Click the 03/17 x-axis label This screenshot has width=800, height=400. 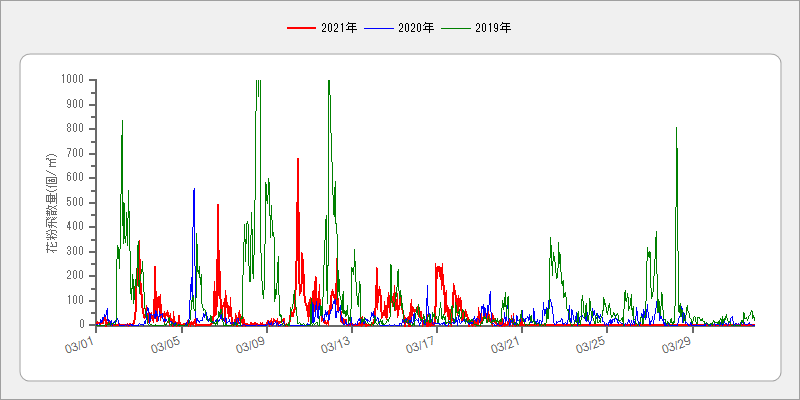pyautogui.click(x=421, y=345)
